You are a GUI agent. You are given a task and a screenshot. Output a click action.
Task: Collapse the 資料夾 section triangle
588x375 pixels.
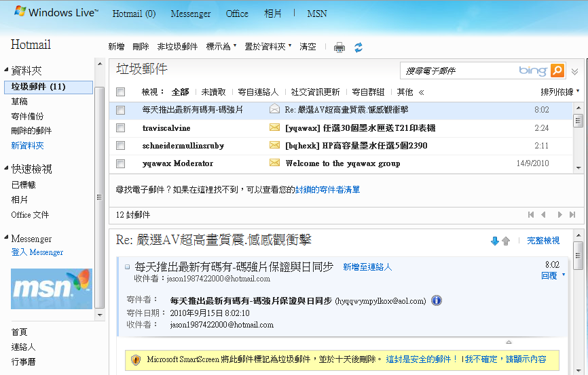[6, 69]
